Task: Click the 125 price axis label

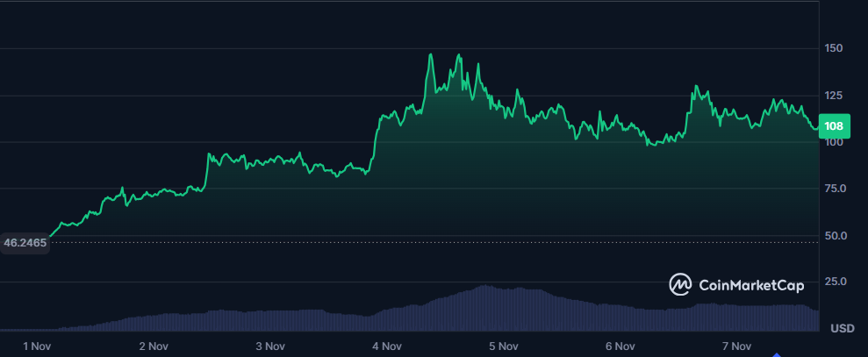Action: (834, 95)
